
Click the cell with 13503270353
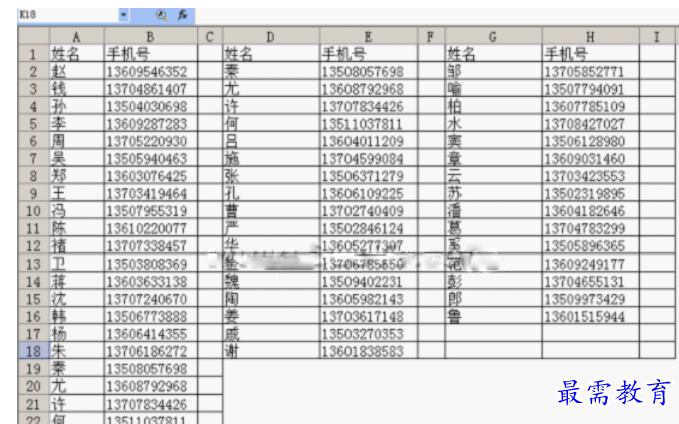click(x=369, y=334)
